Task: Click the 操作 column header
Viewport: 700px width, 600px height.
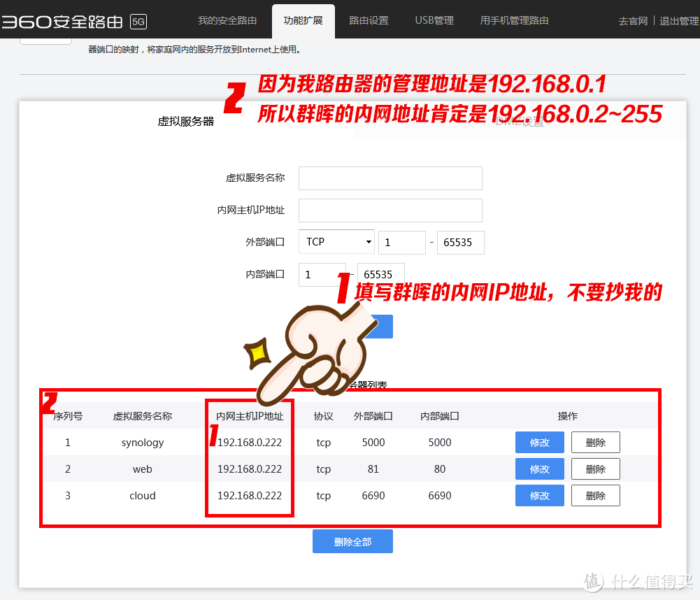Action: 567,416
